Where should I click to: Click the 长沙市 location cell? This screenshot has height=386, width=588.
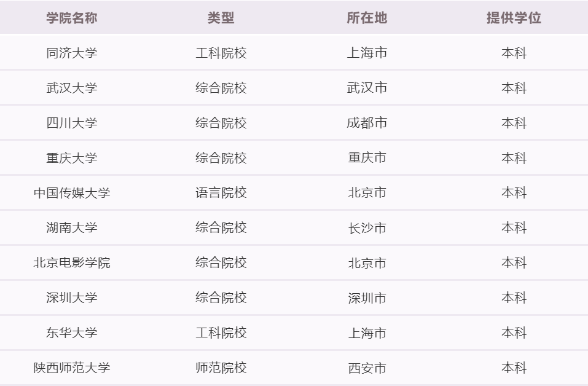click(x=367, y=227)
